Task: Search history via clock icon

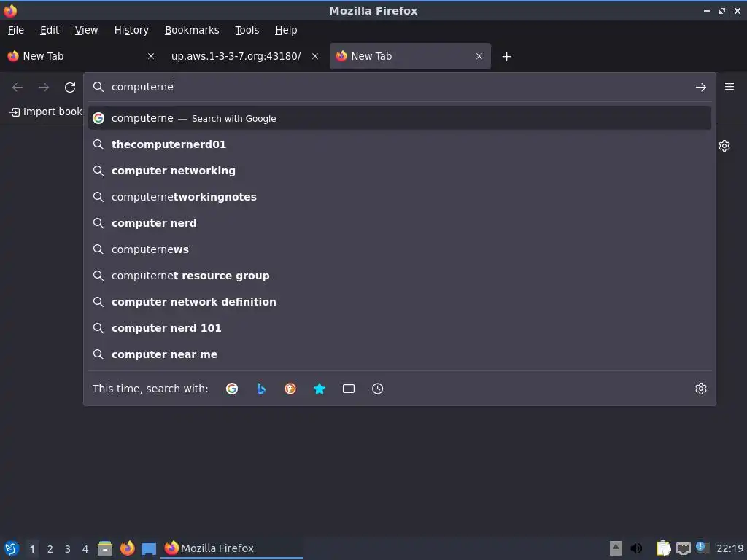Action: click(377, 389)
